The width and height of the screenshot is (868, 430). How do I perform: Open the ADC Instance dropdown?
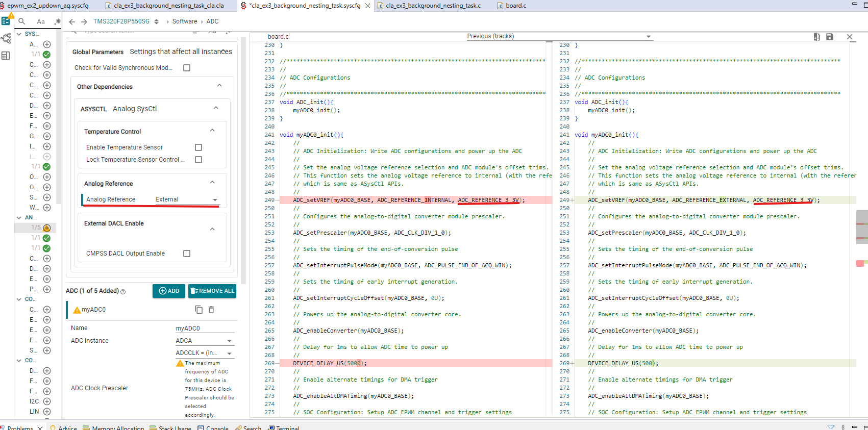pyautogui.click(x=205, y=341)
